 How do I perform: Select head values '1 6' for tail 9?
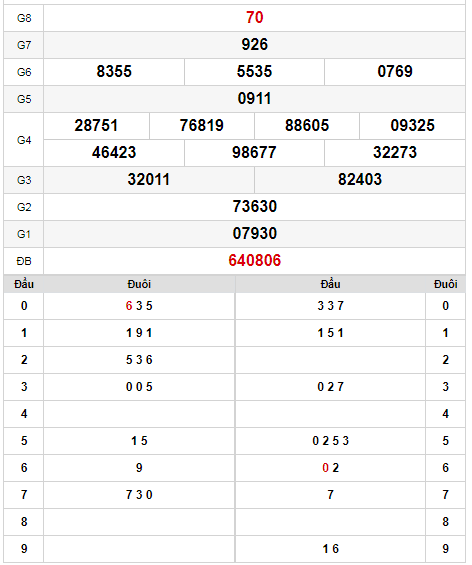click(x=330, y=549)
